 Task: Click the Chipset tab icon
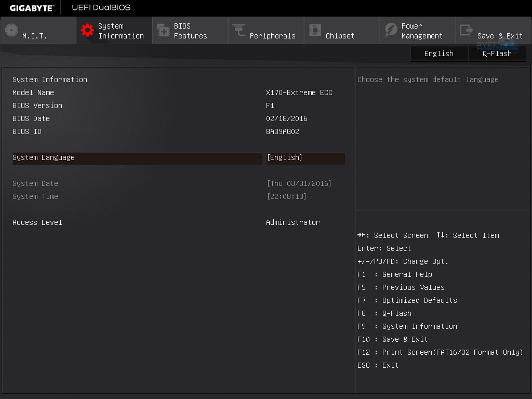[x=315, y=31]
